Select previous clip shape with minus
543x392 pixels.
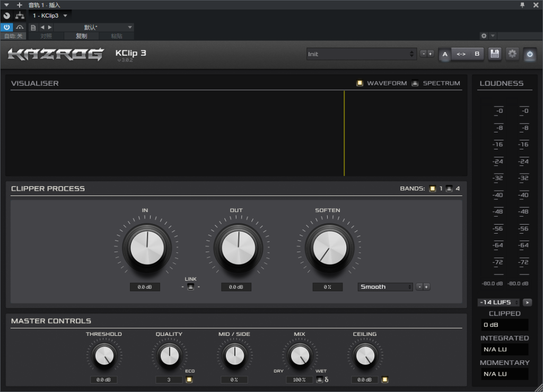(419, 287)
